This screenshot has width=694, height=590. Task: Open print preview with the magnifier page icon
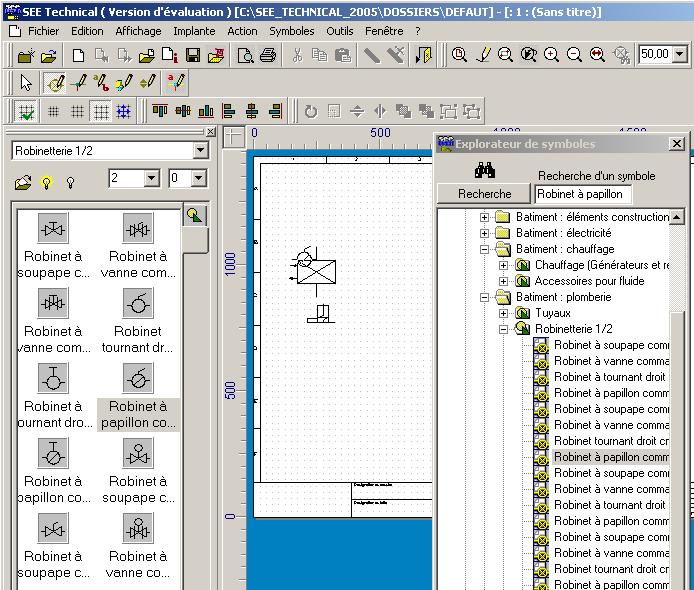tap(245, 56)
